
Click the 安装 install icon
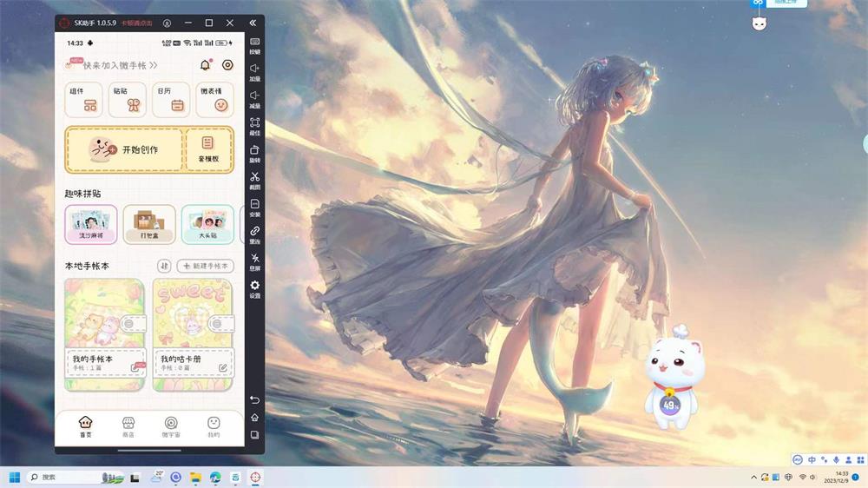point(254,204)
